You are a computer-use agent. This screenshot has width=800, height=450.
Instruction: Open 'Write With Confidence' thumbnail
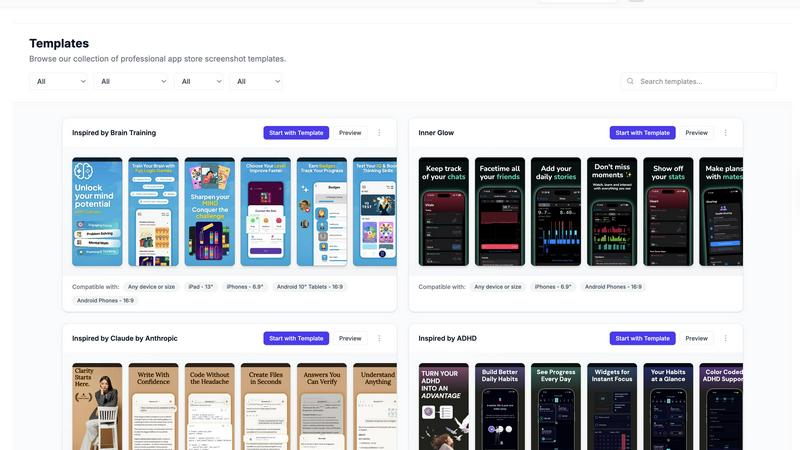[153, 407]
